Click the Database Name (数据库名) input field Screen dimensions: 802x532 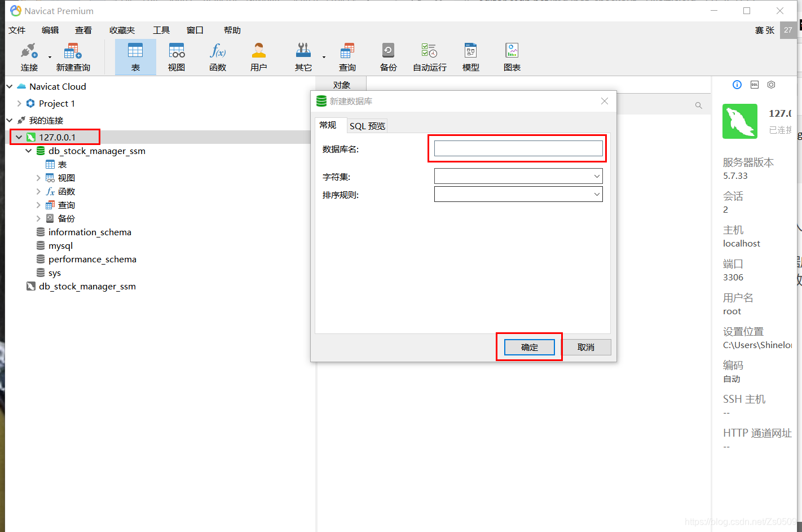click(518, 148)
